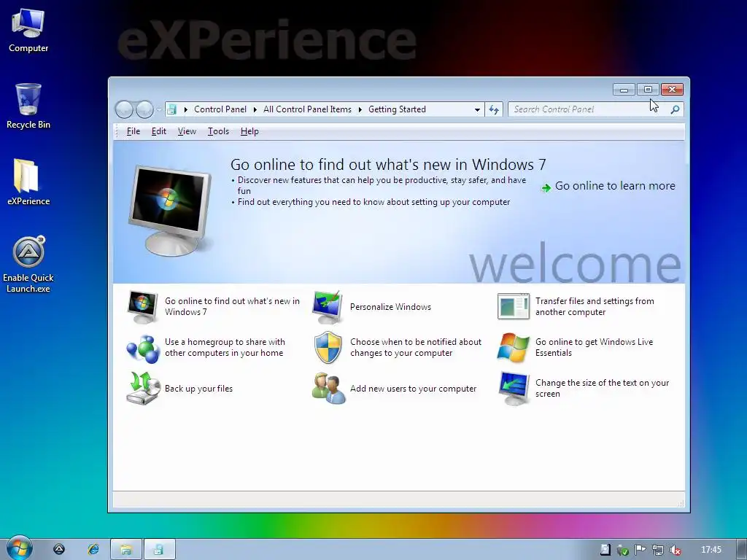Minimize the Getting Started window
Image resolution: width=747 pixels, height=560 pixels.
coord(624,89)
